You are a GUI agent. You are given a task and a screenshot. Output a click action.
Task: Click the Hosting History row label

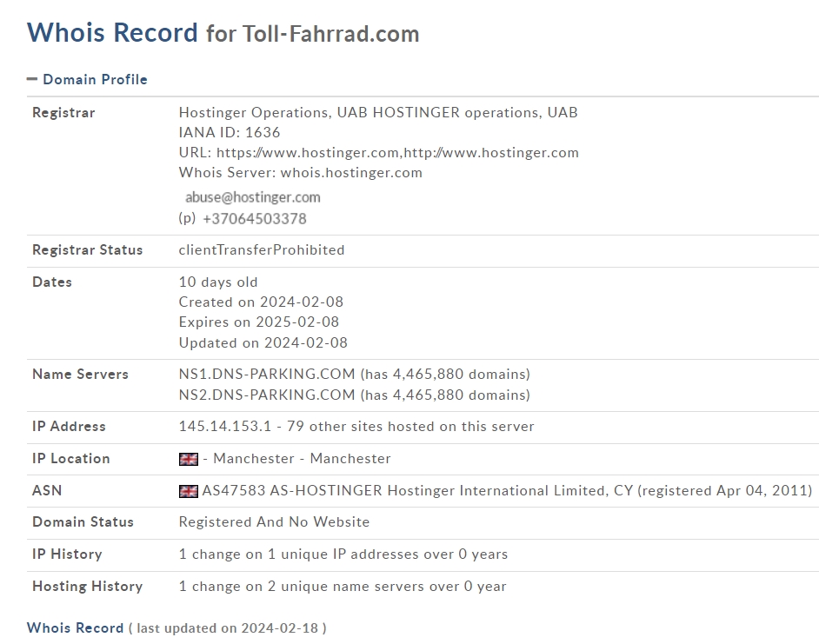(x=87, y=587)
